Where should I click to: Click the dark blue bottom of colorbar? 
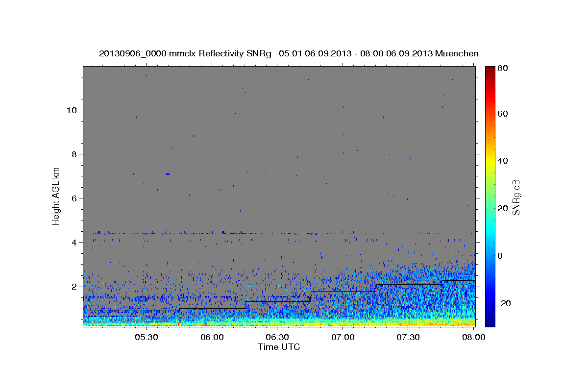pos(490,322)
